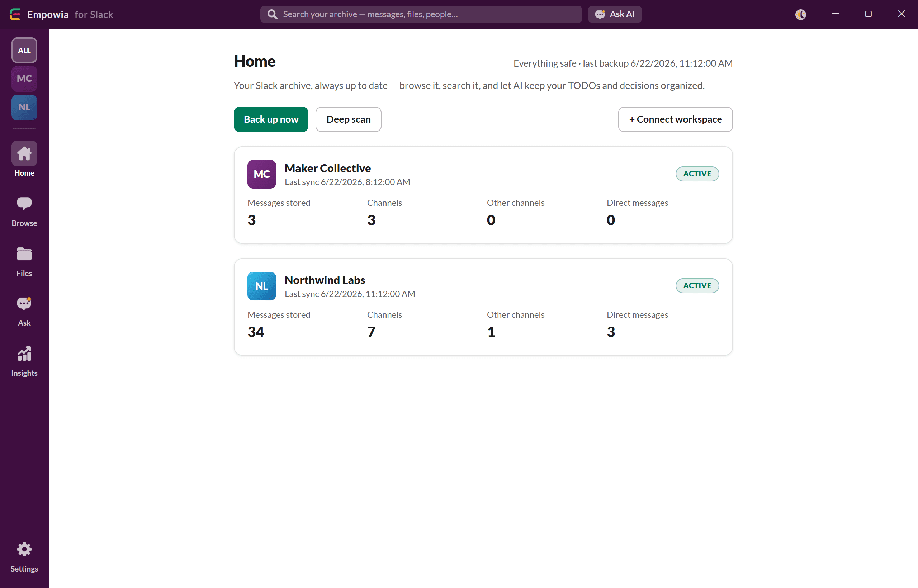Open the Home section
Image resolution: width=918 pixels, height=588 pixels.
point(24,159)
